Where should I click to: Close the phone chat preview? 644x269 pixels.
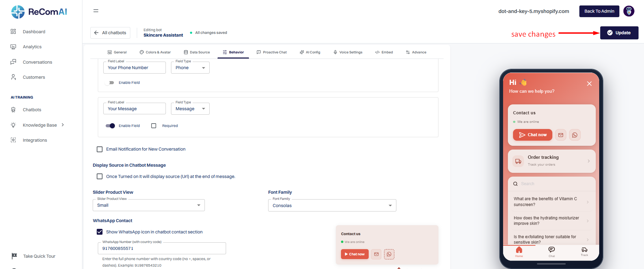click(x=589, y=84)
